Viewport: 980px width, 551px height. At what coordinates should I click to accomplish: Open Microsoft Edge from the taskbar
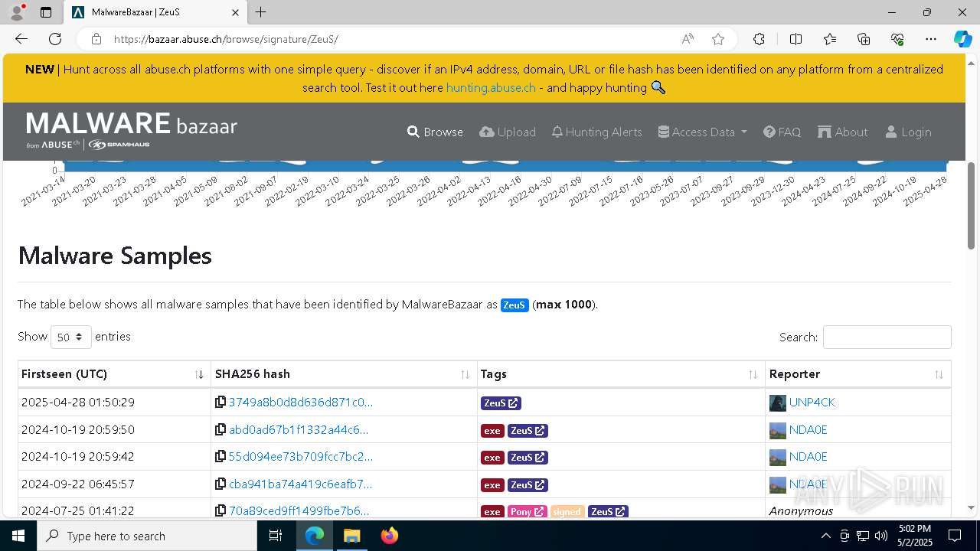click(x=315, y=536)
